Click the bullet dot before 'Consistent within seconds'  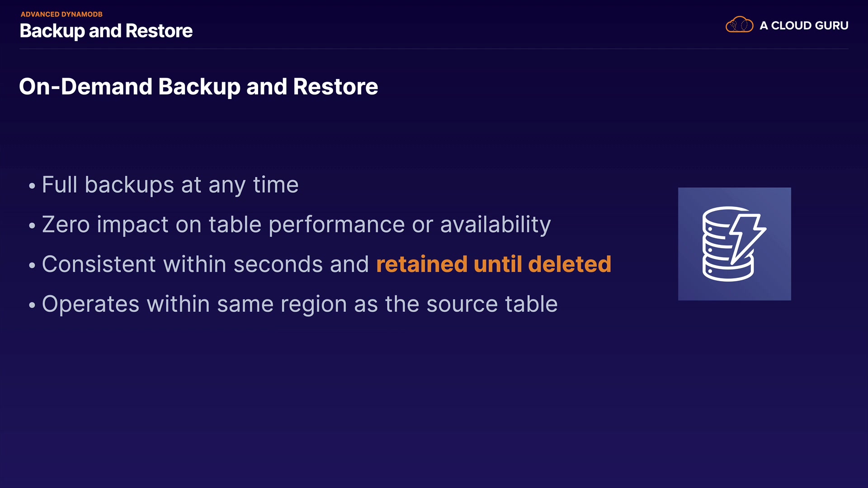[x=32, y=265]
